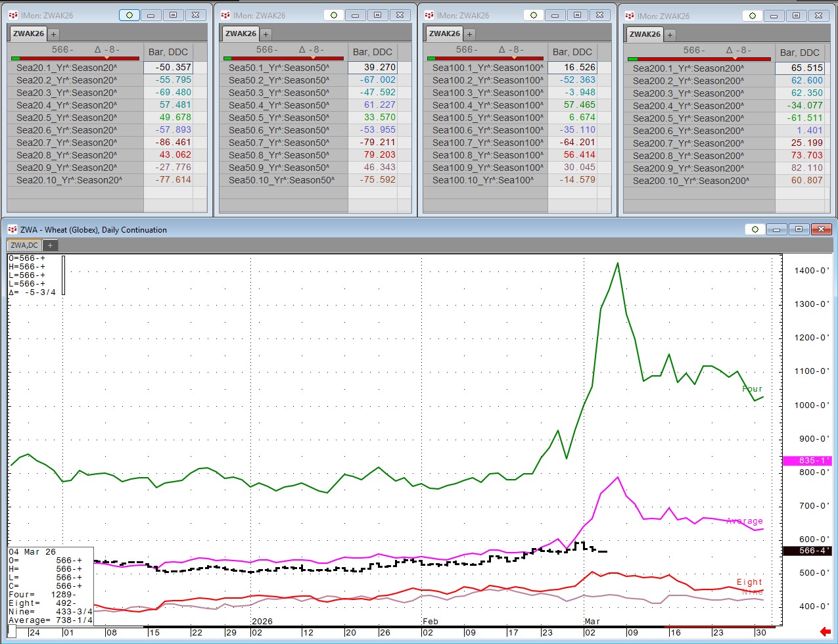Click the CQG logo icon in first IMon title bar

12,15
